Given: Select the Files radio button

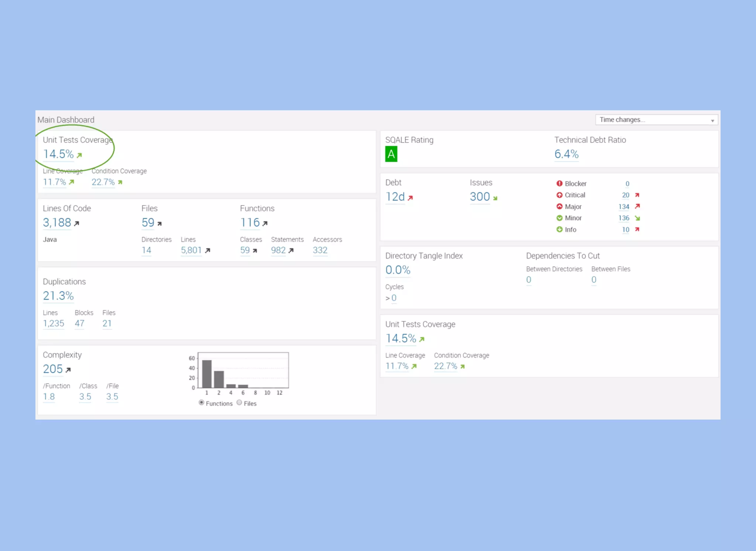Looking at the screenshot, I should click(x=239, y=402).
